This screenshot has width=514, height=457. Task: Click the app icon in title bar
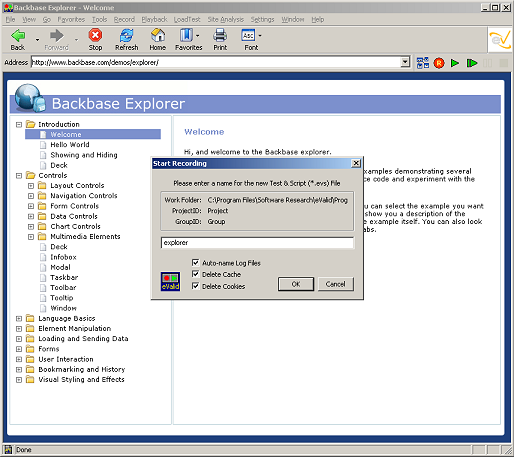coord(8,7)
